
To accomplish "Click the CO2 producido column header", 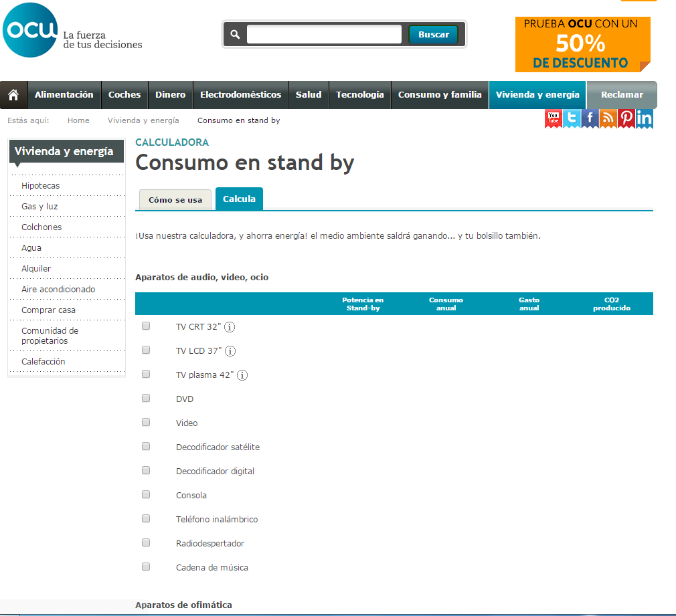I will pyautogui.click(x=612, y=304).
